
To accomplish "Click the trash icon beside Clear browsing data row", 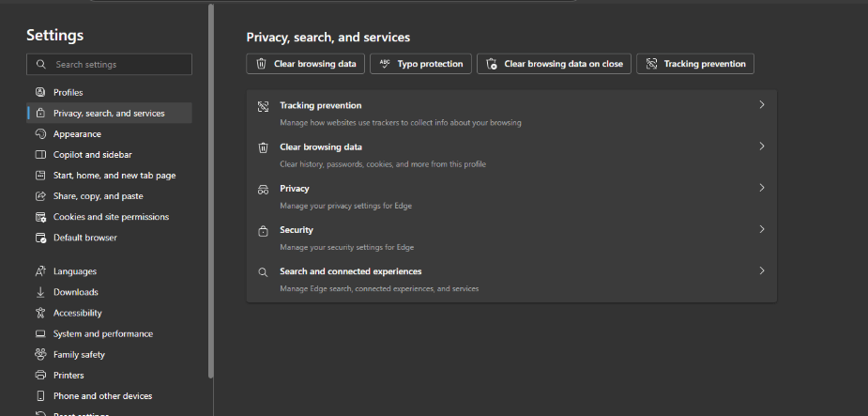I will [x=263, y=147].
